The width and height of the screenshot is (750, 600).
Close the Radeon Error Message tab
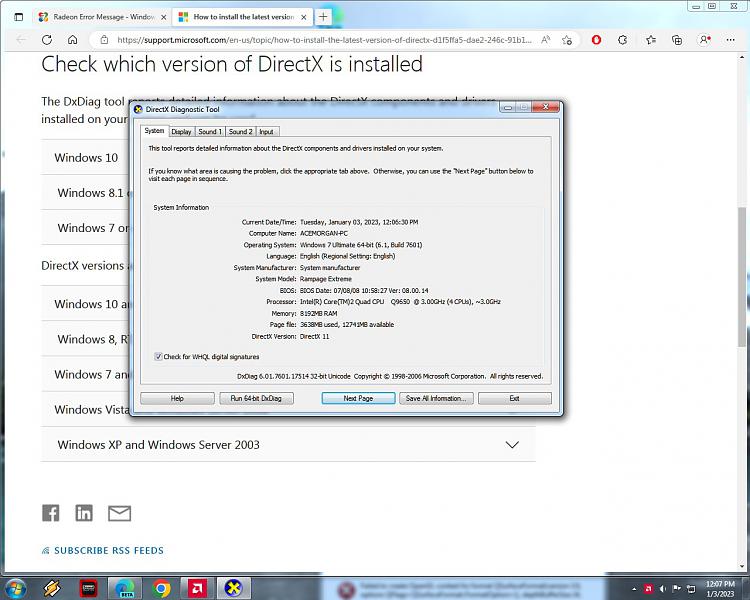click(163, 17)
